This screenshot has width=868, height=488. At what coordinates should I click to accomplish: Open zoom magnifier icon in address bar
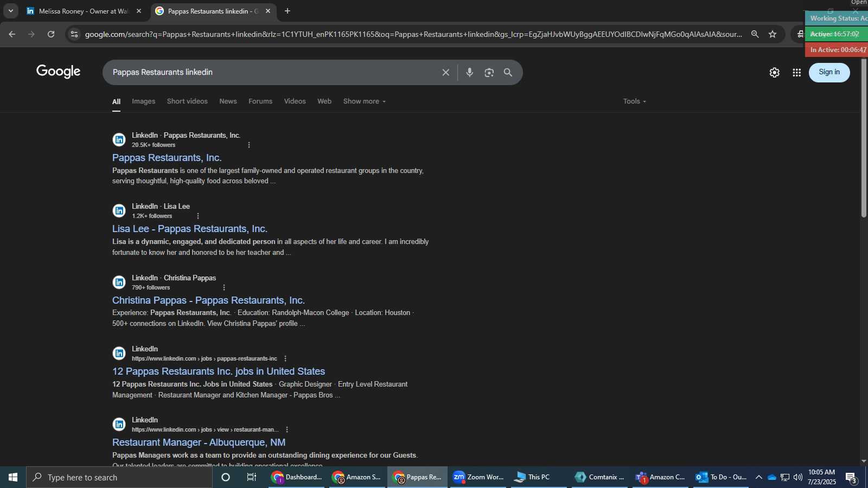click(x=755, y=34)
